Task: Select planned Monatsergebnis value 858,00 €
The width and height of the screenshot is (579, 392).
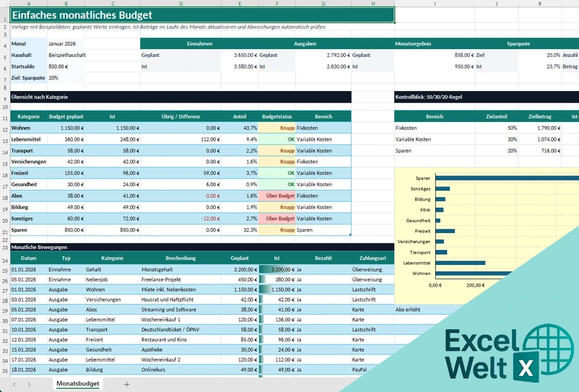Action: (x=435, y=55)
